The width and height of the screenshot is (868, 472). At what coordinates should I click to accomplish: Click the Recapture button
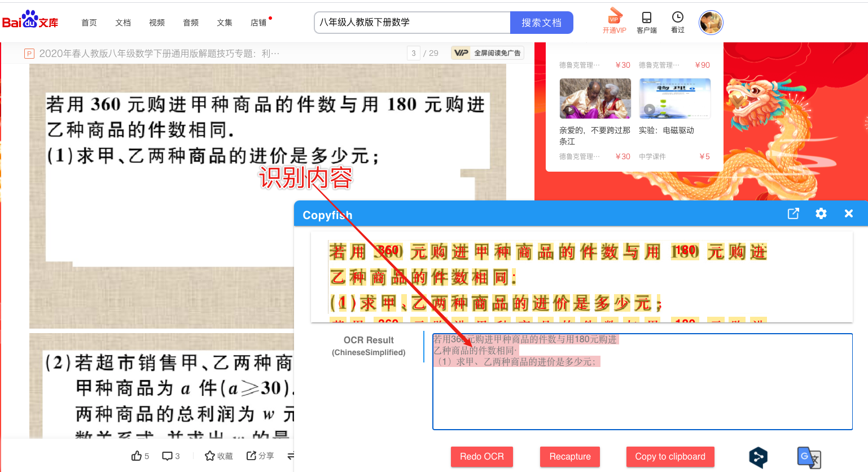tap(570, 457)
